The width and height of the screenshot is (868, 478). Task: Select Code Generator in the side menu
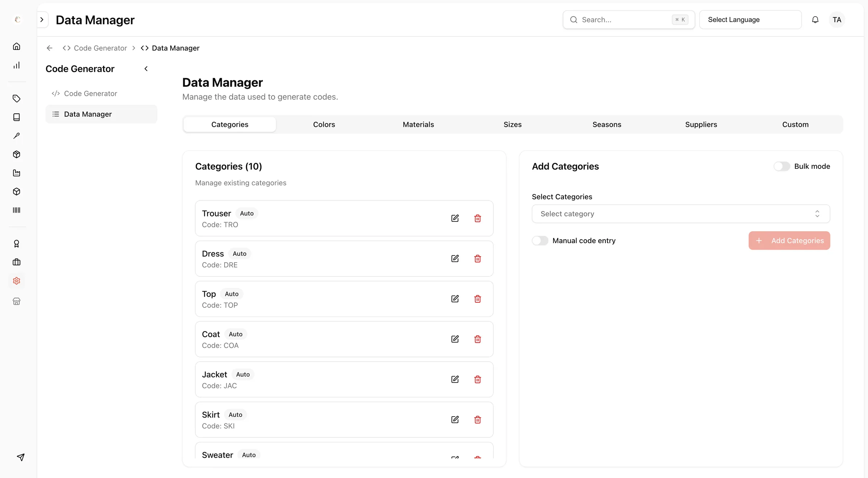click(x=101, y=94)
